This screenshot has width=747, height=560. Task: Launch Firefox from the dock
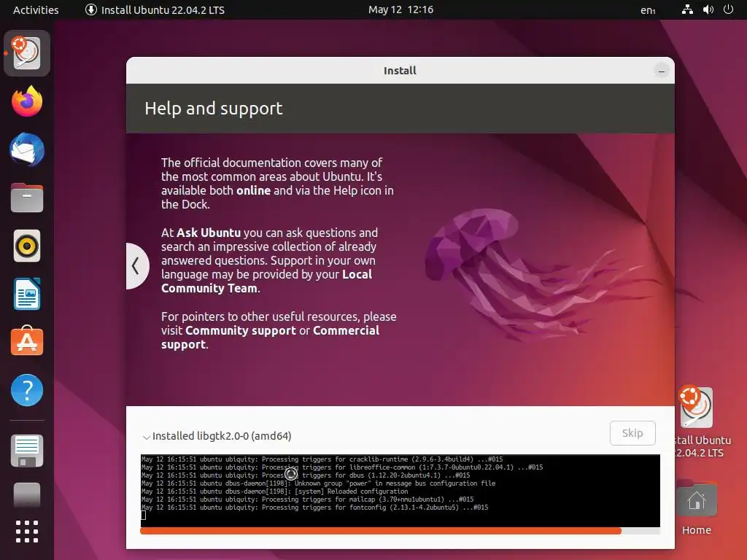(x=27, y=101)
